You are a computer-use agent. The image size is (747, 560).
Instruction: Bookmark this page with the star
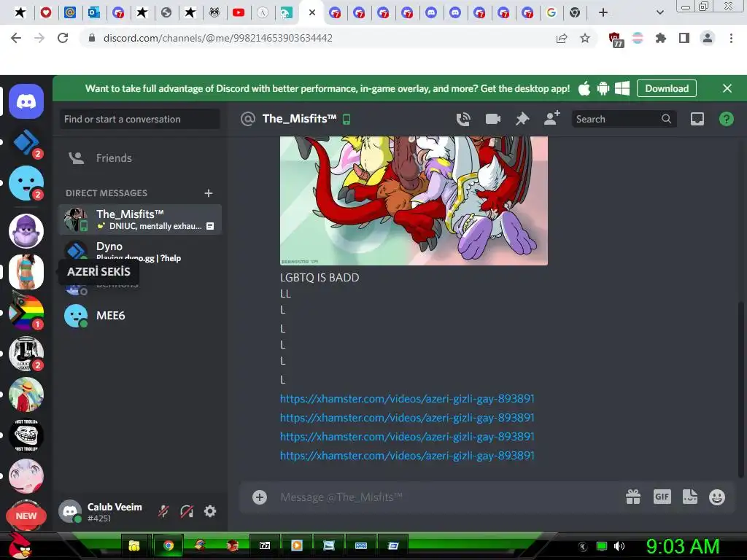point(585,38)
